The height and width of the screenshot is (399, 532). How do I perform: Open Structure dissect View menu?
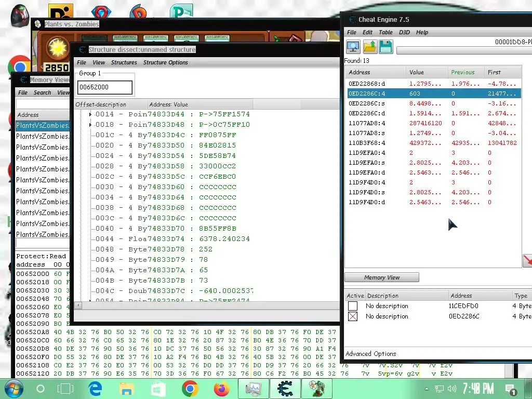(x=99, y=62)
